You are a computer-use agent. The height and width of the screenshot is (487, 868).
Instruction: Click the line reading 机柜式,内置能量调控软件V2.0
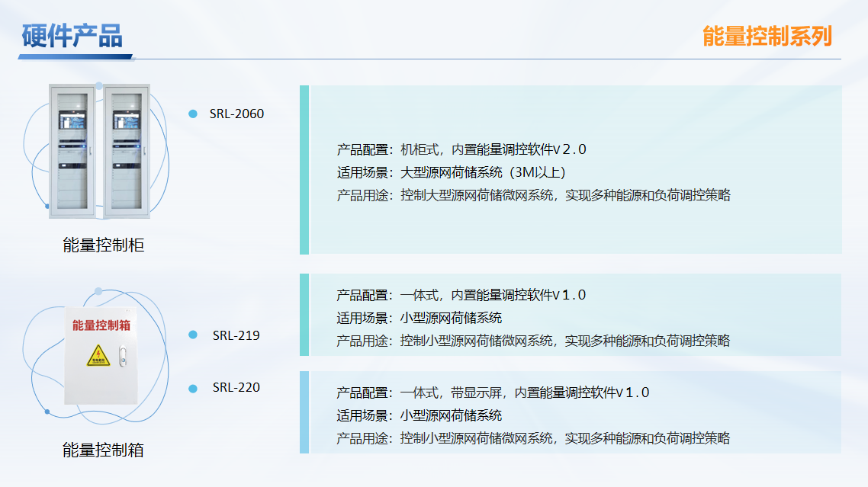(461, 149)
